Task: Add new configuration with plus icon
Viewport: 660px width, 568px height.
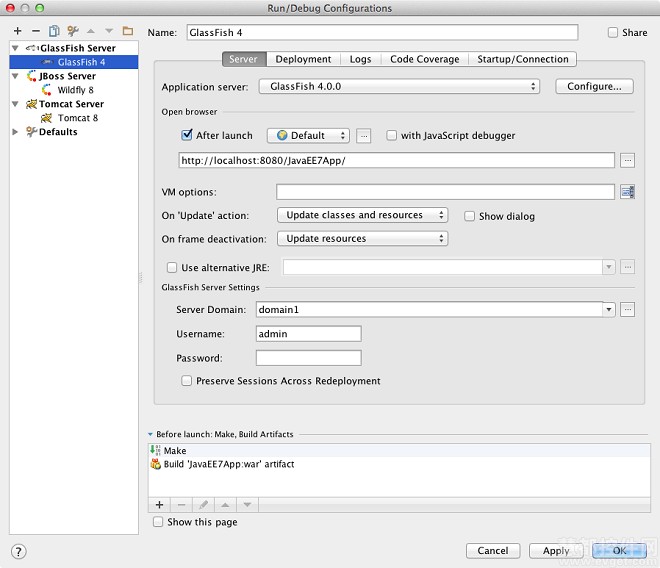Action: (x=18, y=31)
